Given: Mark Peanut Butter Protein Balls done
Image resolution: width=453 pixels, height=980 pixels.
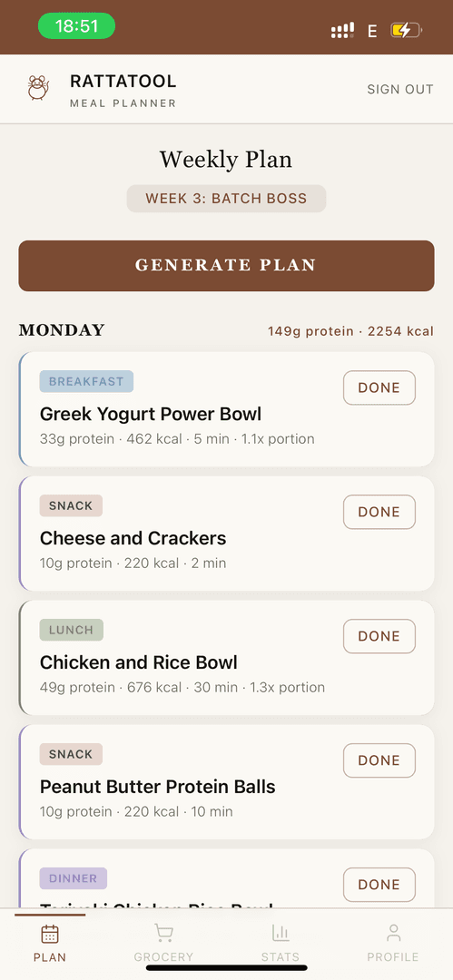Looking at the screenshot, I should tap(379, 760).
